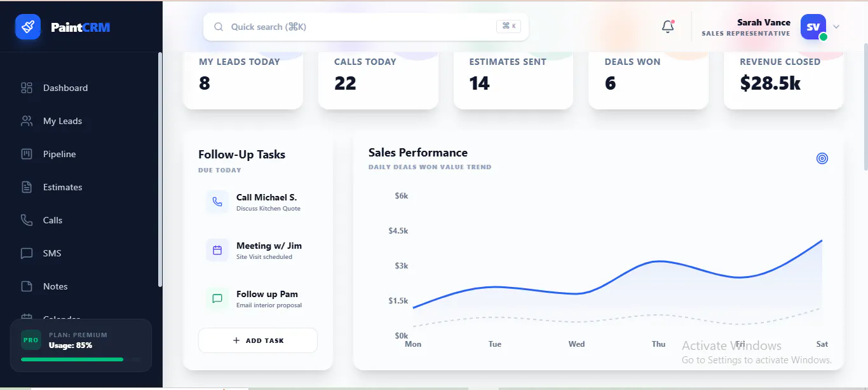
Task: Click the PaintCRM paintbrush logo icon
Action: (28, 27)
